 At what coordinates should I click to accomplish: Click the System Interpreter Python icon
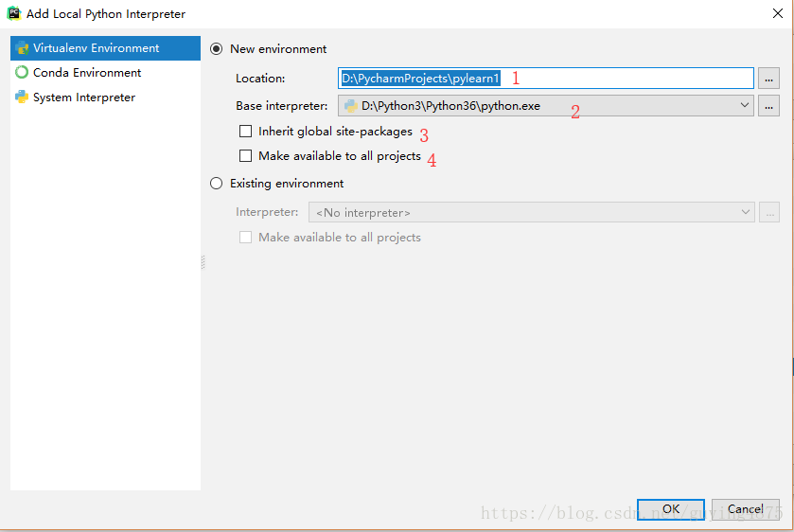22,97
